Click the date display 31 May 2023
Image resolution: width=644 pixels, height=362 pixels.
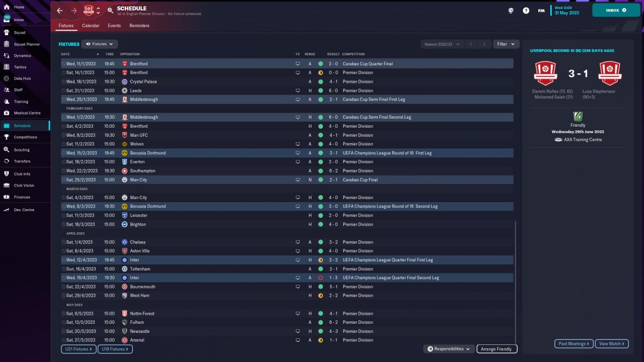tap(567, 13)
